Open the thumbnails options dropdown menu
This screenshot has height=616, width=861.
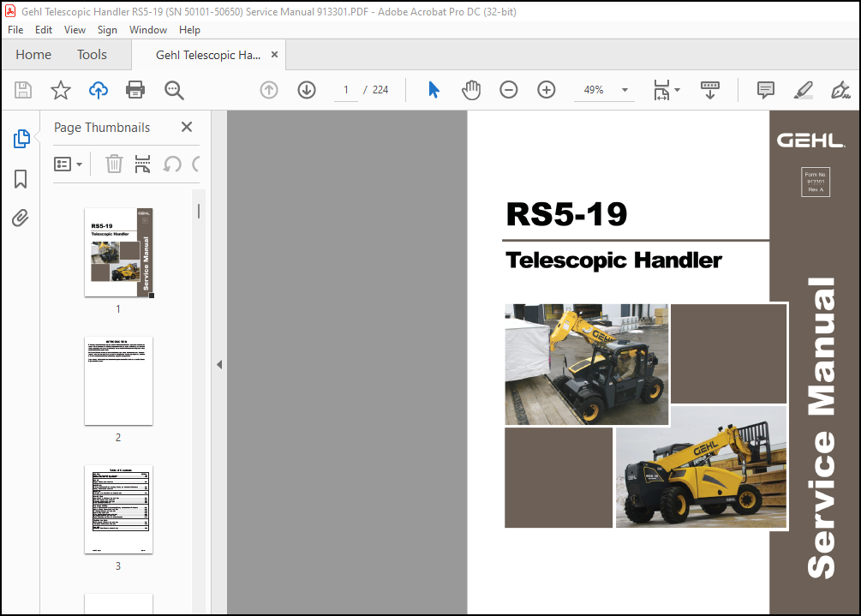68,164
